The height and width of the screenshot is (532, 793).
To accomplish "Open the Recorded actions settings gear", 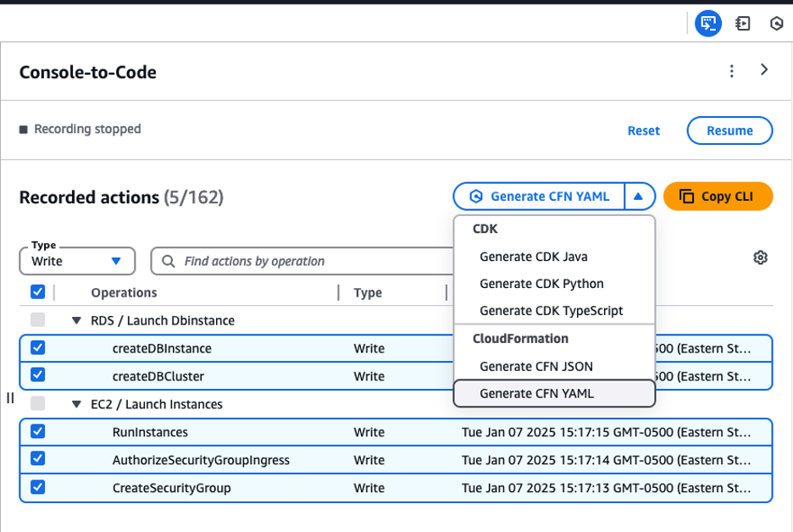I will (x=760, y=257).
